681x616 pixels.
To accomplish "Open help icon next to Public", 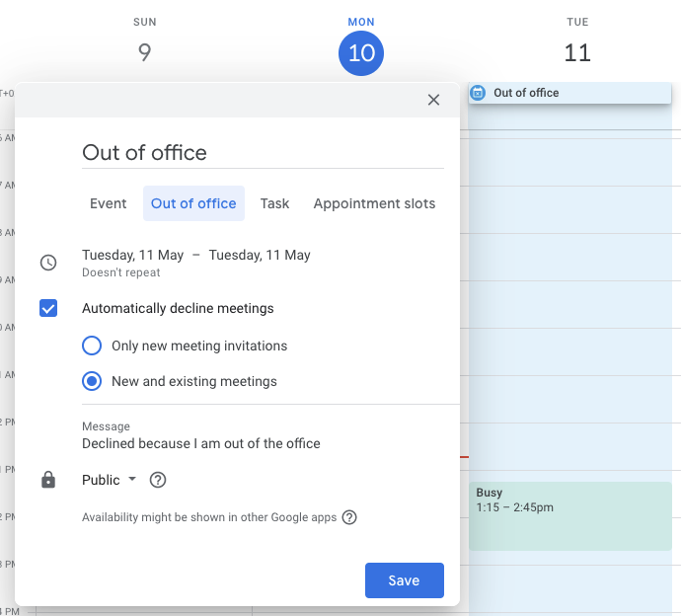I will pyautogui.click(x=158, y=480).
